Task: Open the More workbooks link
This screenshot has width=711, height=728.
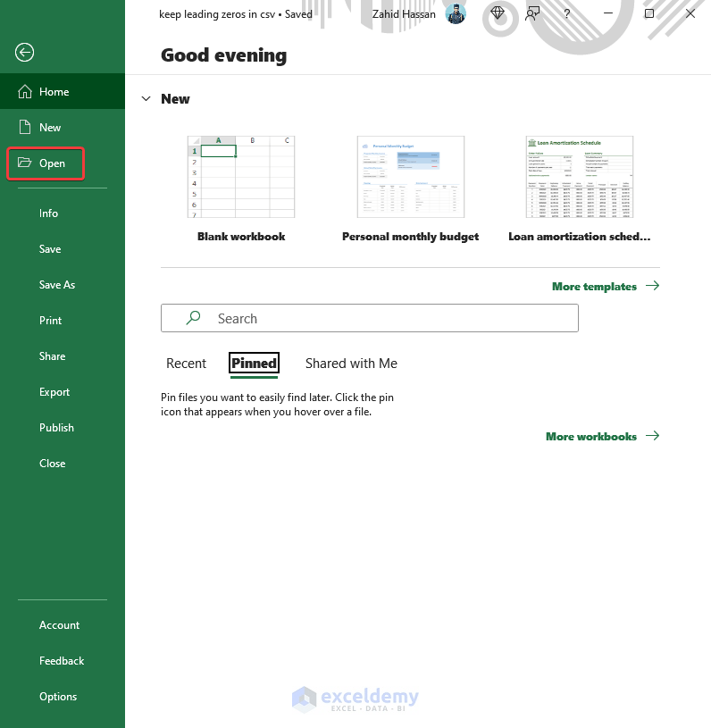Action: [x=602, y=436]
